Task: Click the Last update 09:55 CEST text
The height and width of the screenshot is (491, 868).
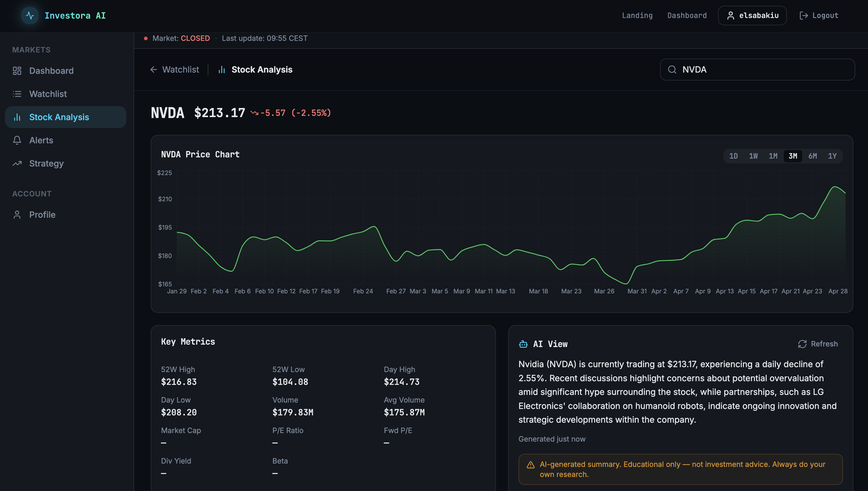Action: pyautogui.click(x=265, y=38)
